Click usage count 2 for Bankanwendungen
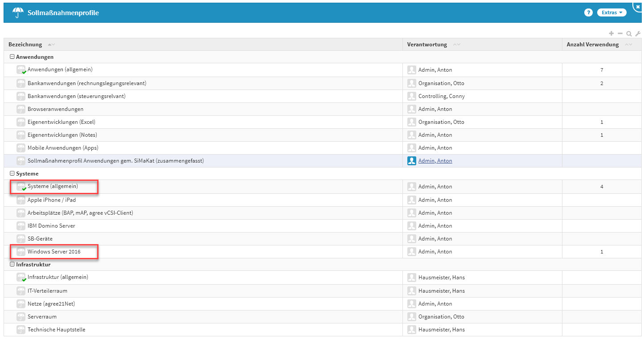 click(602, 83)
